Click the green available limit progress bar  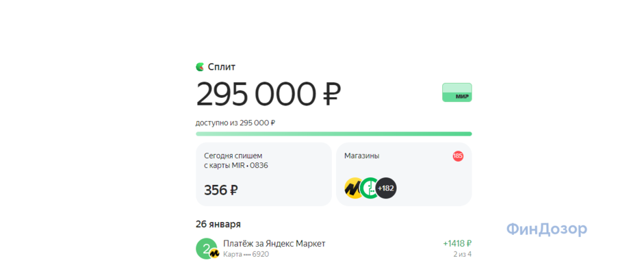pos(334,134)
